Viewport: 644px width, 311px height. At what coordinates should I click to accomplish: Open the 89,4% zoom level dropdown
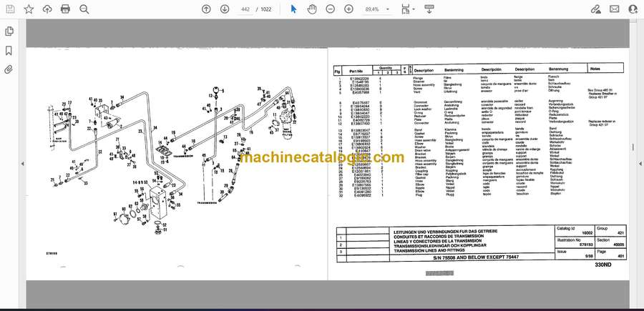[x=376, y=9]
